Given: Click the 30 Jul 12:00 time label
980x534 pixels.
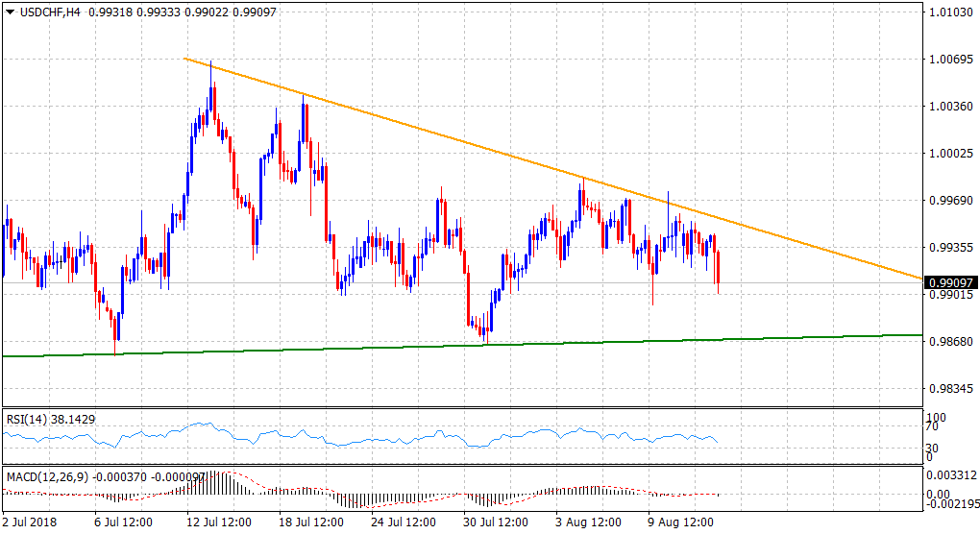Looking at the screenshot, I should pyautogui.click(x=496, y=523).
